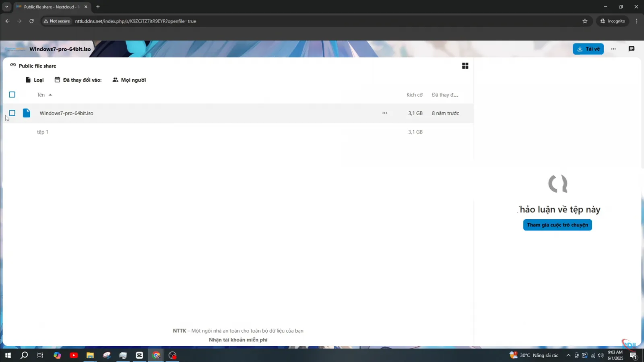Open the Mọi người people filter
The width and height of the screenshot is (644, 362).
tap(129, 80)
